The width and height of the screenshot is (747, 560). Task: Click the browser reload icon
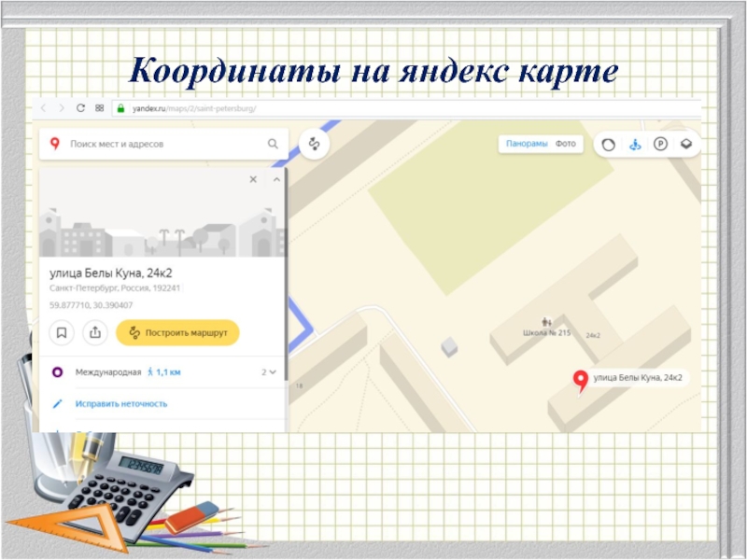click(80, 108)
